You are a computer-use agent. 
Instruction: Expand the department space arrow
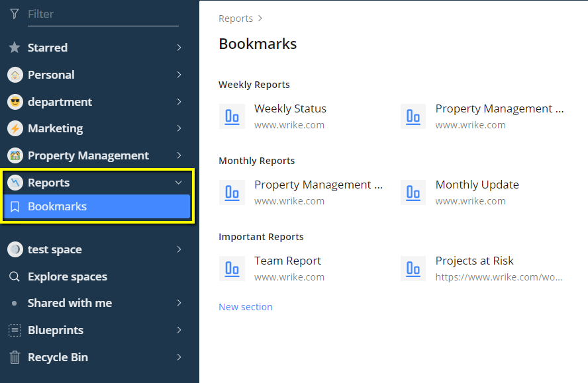[x=179, y=102]
